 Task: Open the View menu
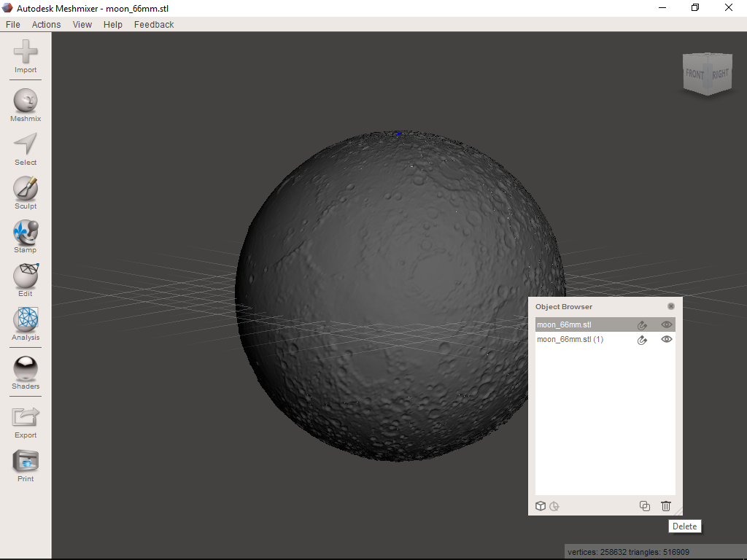(x=82, y=24)
